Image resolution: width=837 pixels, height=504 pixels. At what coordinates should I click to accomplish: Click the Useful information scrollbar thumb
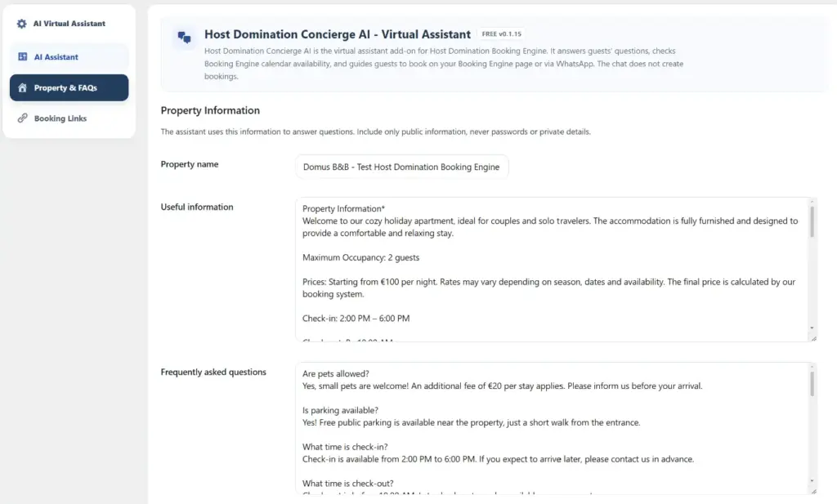click(812, 222)
